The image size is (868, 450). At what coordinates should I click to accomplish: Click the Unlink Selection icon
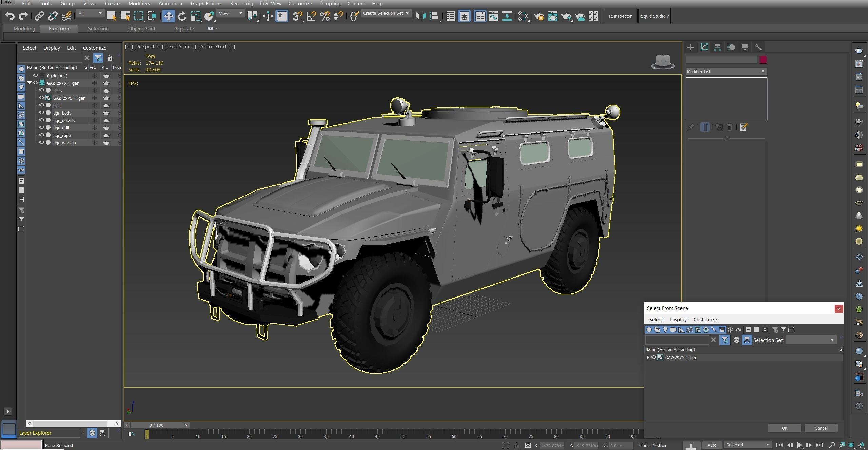[53, 16]
